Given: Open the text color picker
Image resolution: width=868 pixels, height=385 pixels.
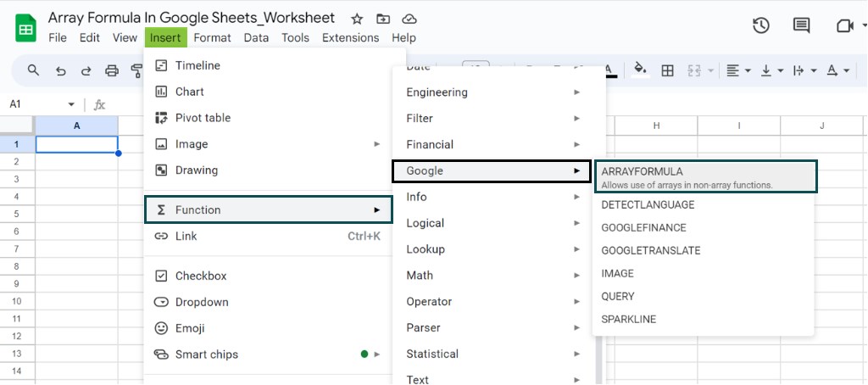Looking at the screenshot, I should [609, 70].
